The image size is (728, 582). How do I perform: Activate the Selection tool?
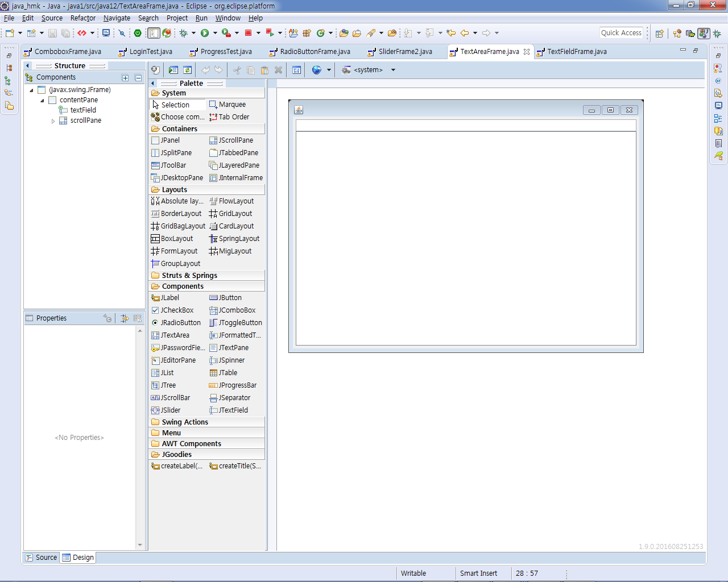click(177, 105)
